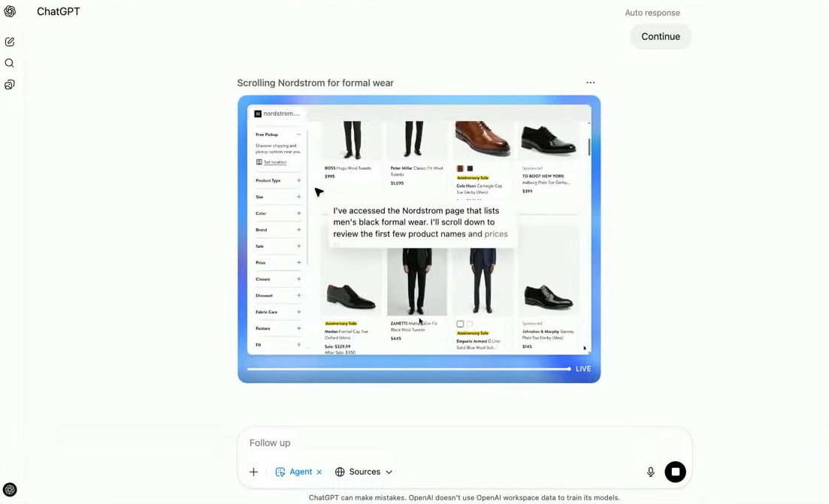Click the ChatGPT logo icon in sidebar
The image size is (829, 504).
coord(10,11)
